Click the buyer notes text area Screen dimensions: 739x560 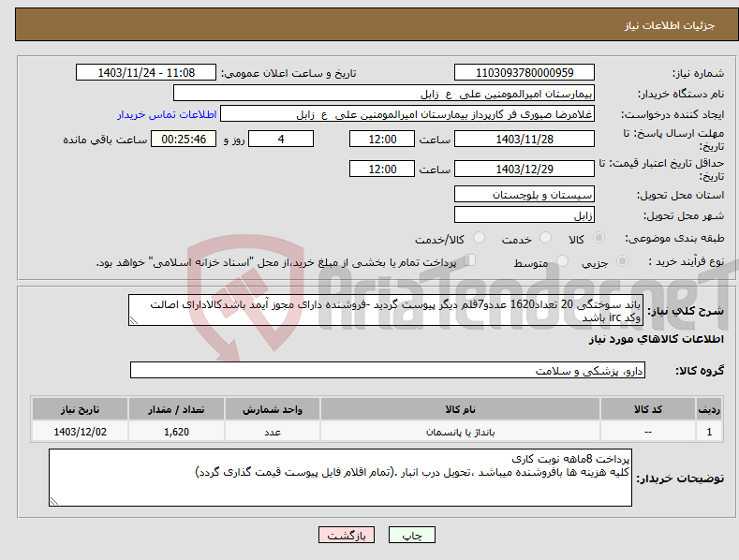340,478
